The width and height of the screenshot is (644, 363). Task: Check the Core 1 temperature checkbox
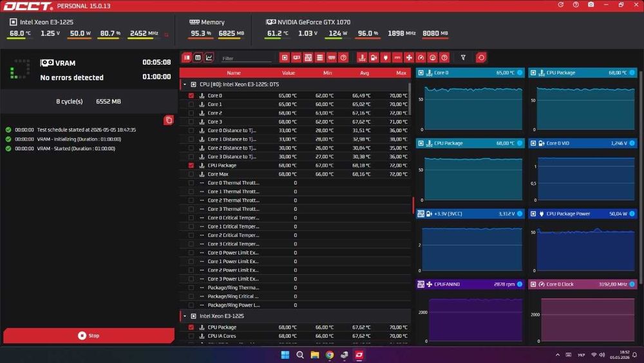tap(191, 104)
